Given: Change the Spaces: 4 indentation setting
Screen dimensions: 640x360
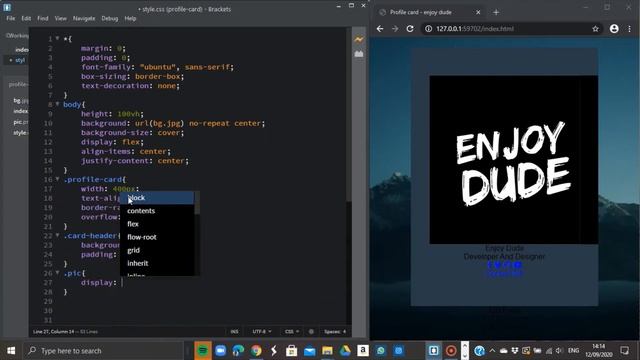Looking at the screenshot, I should click(x=335, y=331).
